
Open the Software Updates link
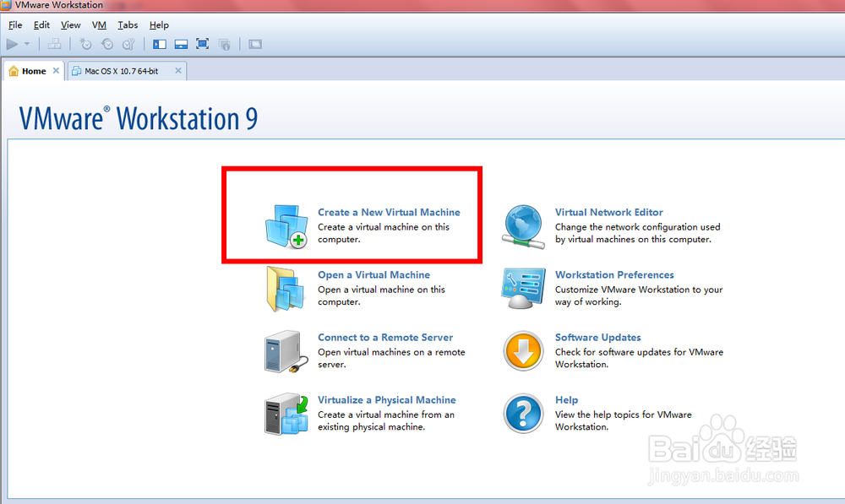tap(598, 337)
